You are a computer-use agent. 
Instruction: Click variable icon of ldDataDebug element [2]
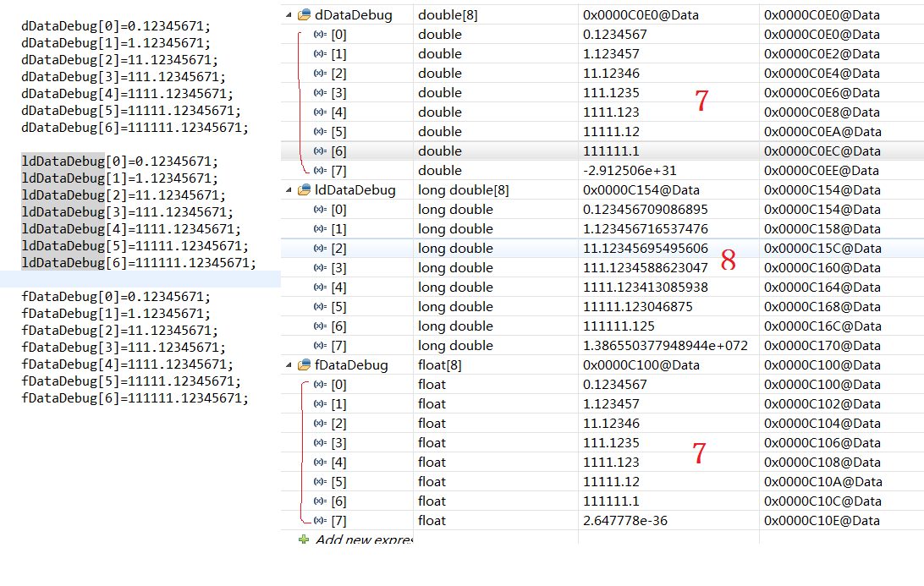(x=320, y=248)
